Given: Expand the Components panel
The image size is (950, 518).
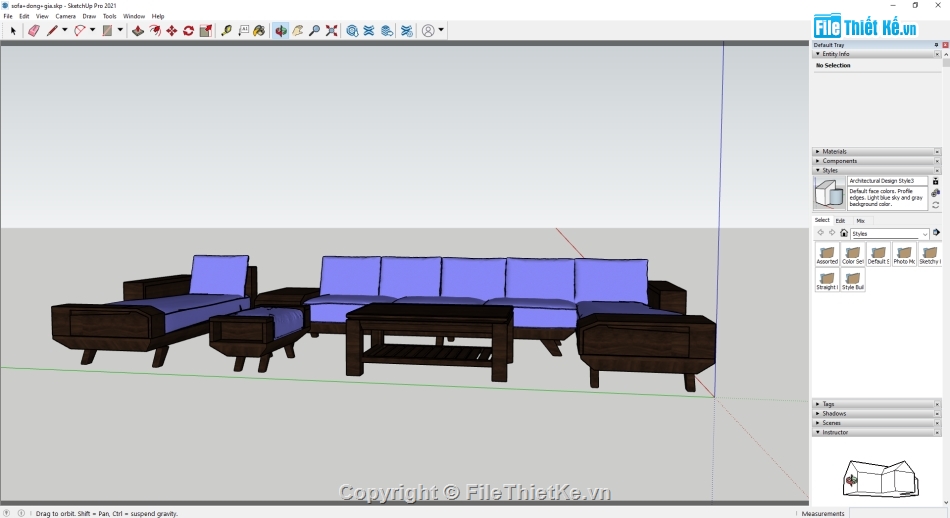Looking at the screenshot, I should (875, 161).
